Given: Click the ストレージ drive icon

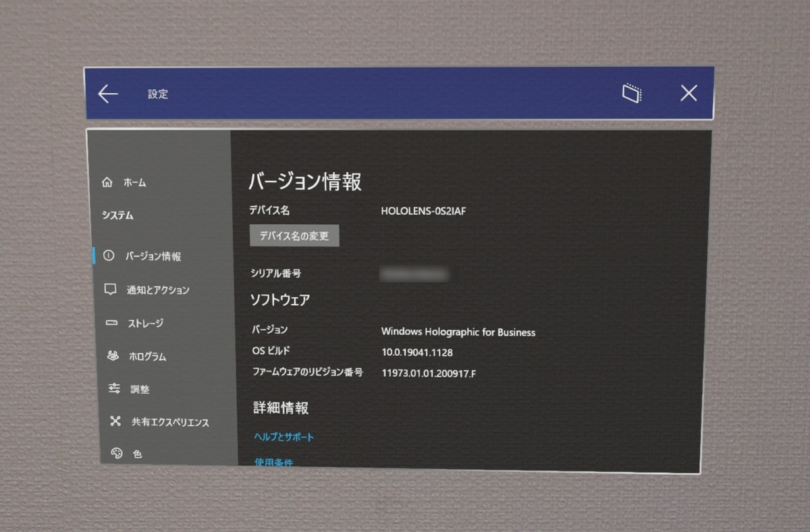Looking at the screenshot, I should pyautogui.click(x=112, y=323).
